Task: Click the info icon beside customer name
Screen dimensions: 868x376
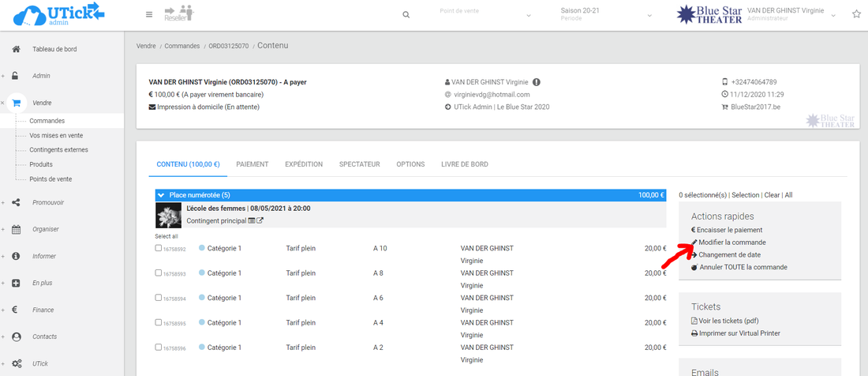Action: [x=537, y=82]
